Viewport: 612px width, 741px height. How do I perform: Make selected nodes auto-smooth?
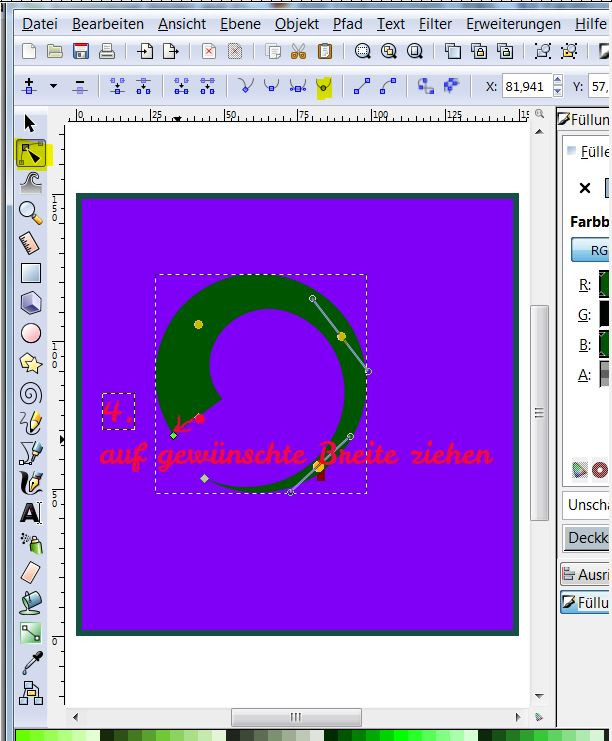pyautogui.click(x=324, y=86)
